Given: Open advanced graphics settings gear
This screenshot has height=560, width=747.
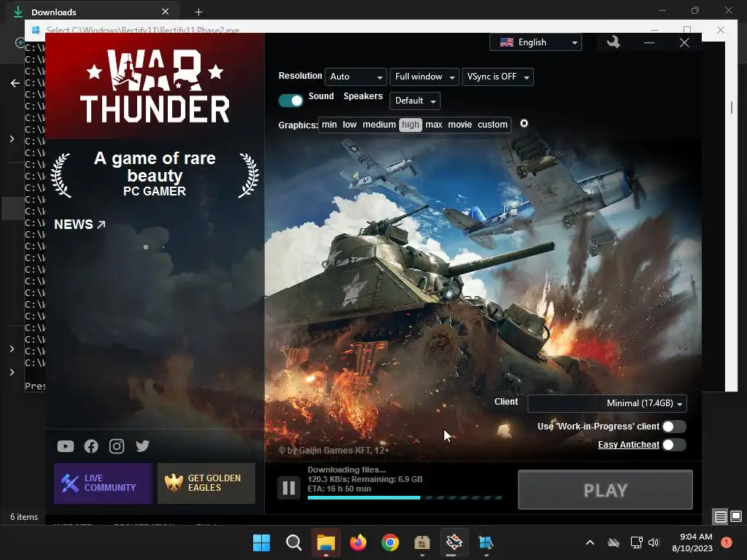Looking at the screenshot, I should pyautogui.click(x=524, y=124).
